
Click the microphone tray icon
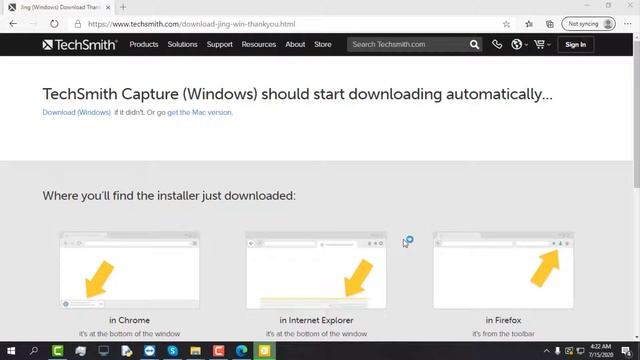pyautogui.click(x=557, y=351)
